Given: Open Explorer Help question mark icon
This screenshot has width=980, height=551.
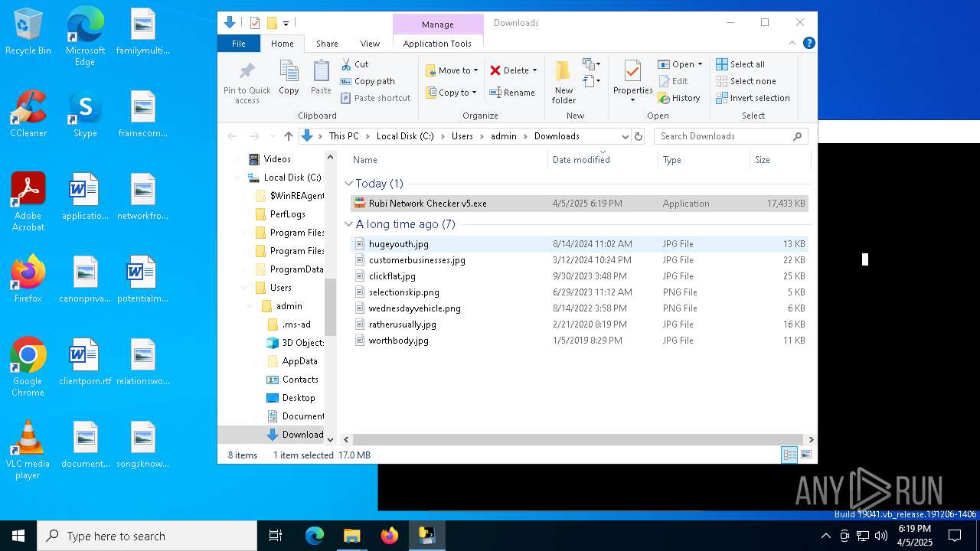Looking at the screenshot, I should point(808,44).
